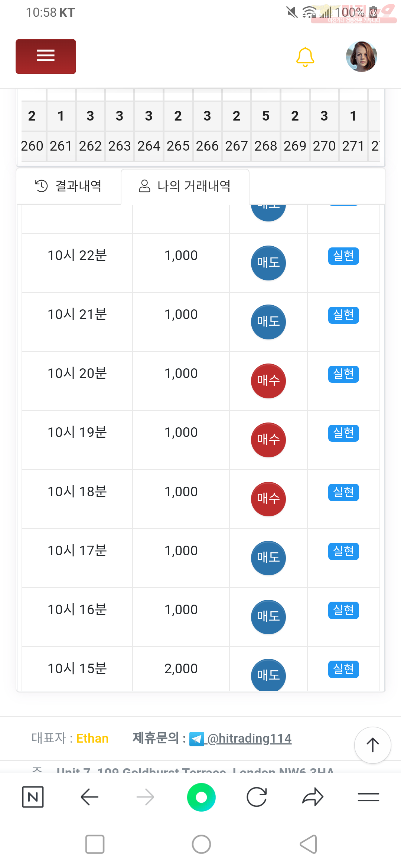Open the user profile avatar

tap(362, 56)
